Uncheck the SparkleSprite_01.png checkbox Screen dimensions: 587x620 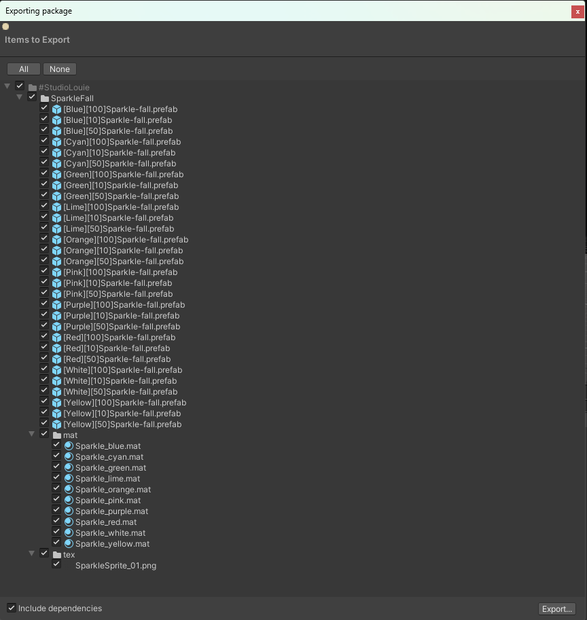pos(56,564)
